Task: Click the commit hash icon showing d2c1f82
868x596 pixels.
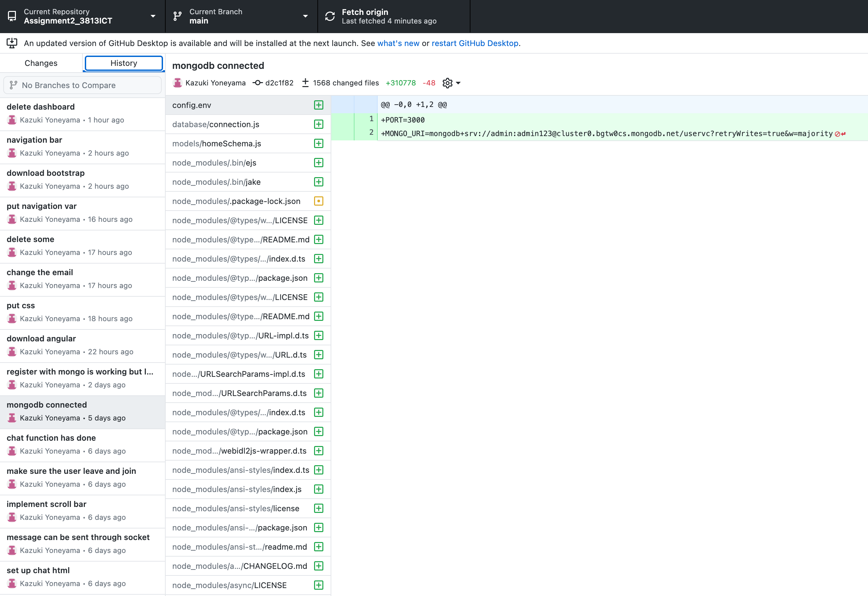Action: tap(258, 83)
